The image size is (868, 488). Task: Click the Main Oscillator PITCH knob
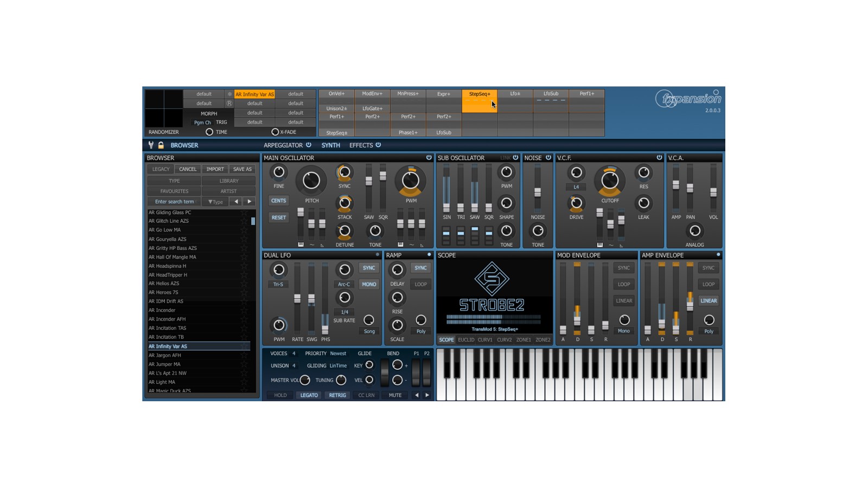coord(311,181)
